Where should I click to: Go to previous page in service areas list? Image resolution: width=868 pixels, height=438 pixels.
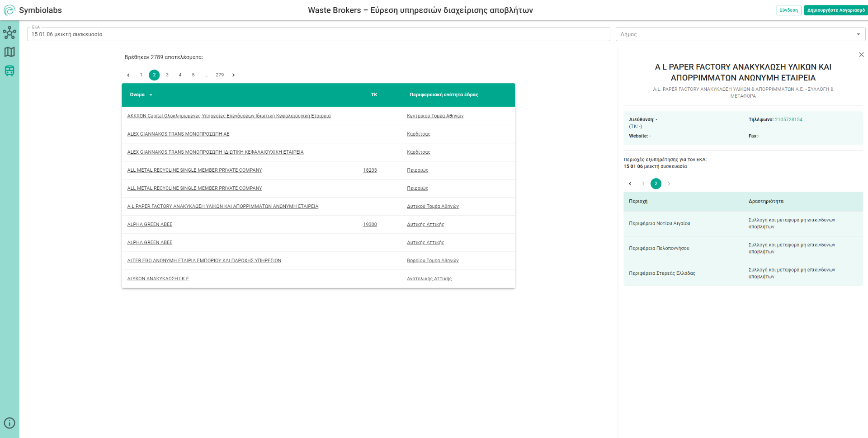630,184
